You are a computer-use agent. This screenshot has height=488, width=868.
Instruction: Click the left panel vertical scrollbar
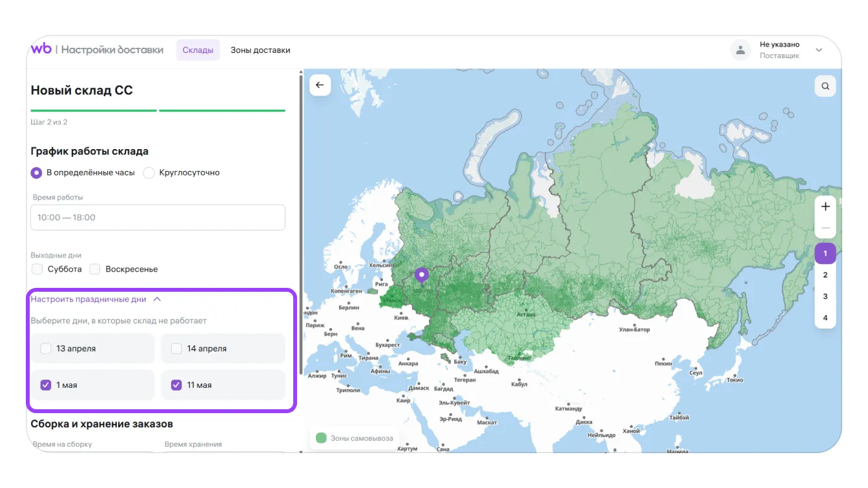(300, 194)
